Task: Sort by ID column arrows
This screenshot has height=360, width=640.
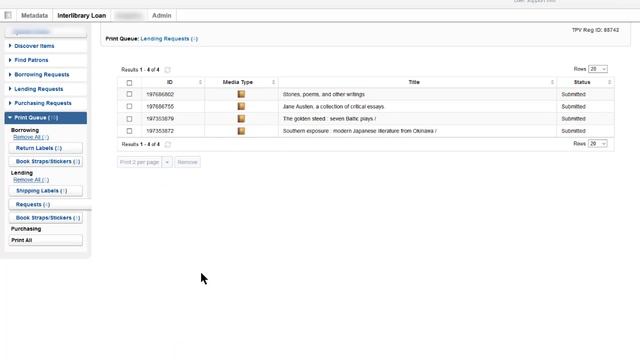Action: pos(200,82)
